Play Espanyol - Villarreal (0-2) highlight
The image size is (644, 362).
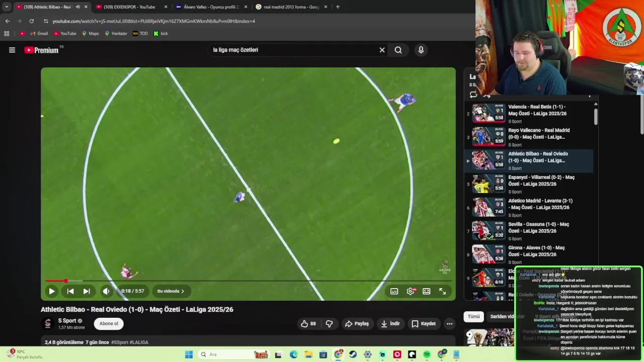[528, 184]
